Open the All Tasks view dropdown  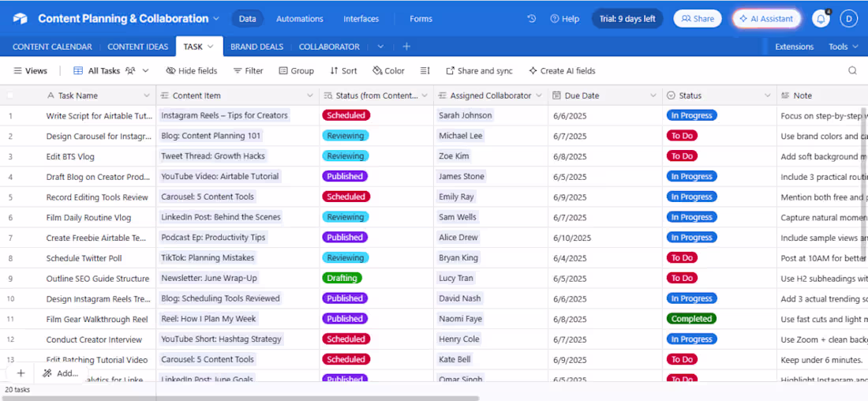(x=146, y=71)
